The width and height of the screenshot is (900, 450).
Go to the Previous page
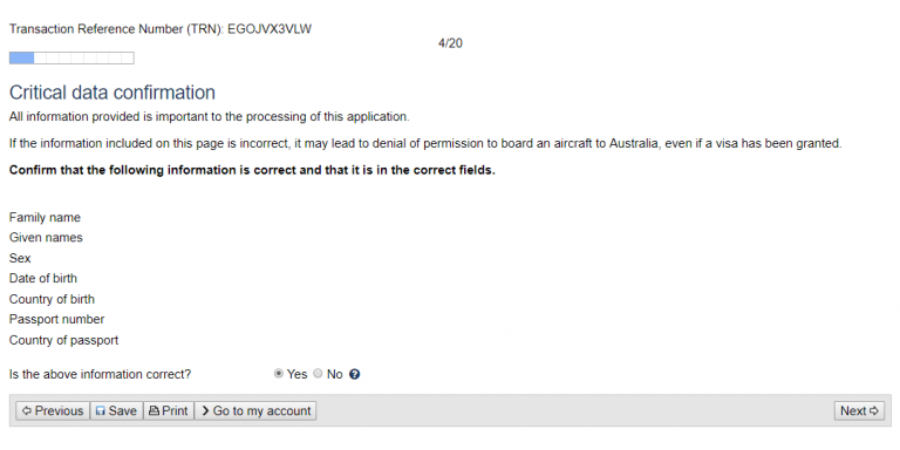tap(52, 411)
